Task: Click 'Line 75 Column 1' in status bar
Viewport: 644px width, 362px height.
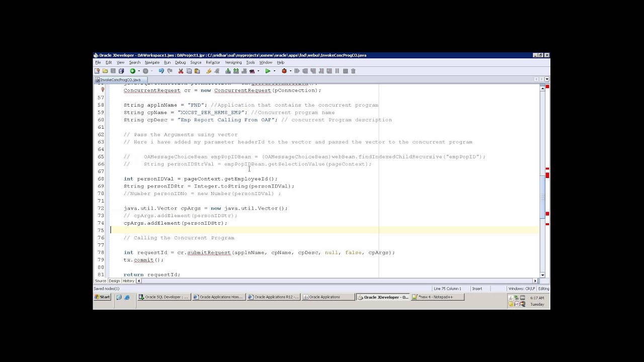Action: point(447,289)
